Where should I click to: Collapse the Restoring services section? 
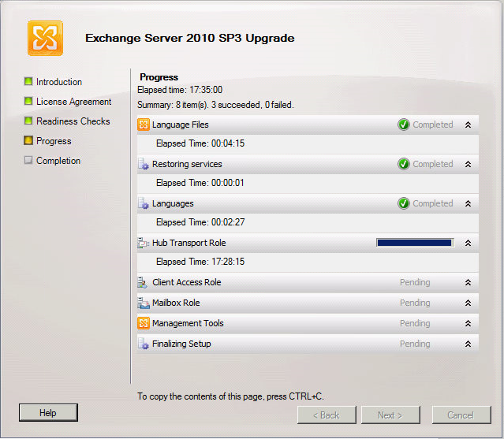468,165
